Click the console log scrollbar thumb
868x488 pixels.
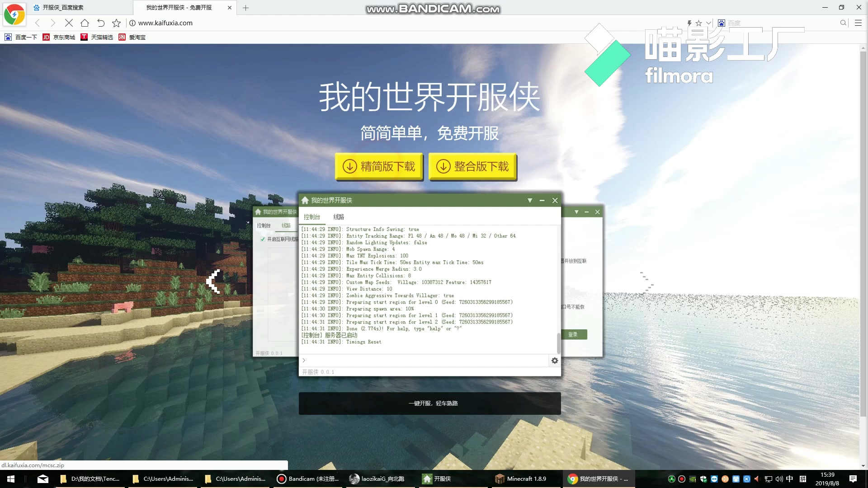tap(558, 343)
